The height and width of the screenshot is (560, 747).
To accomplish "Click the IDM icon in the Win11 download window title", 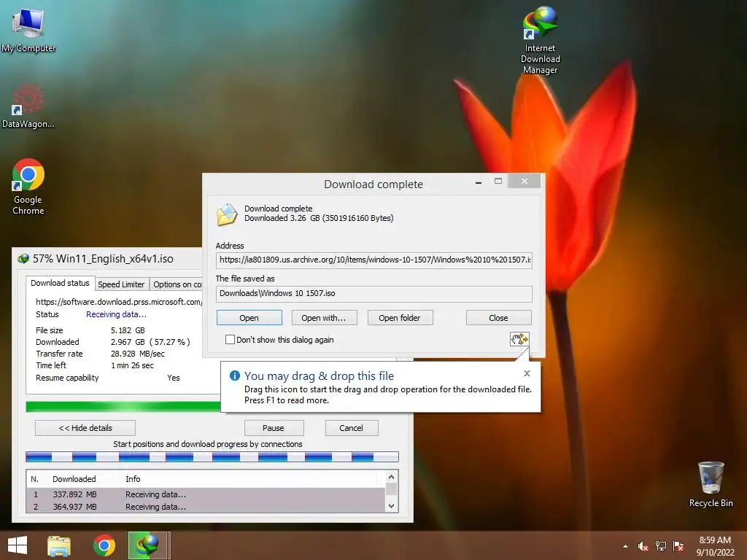I will click(23, 259).
